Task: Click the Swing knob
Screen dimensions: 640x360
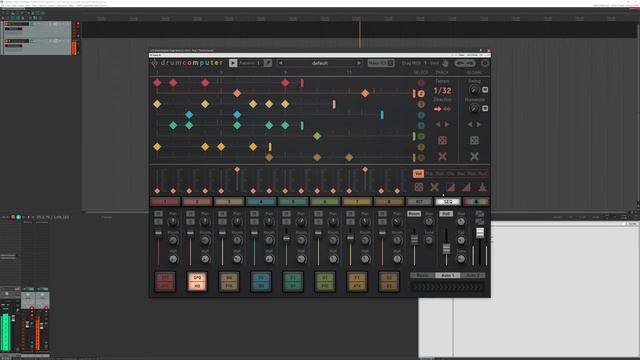Action: coord(474,90)
